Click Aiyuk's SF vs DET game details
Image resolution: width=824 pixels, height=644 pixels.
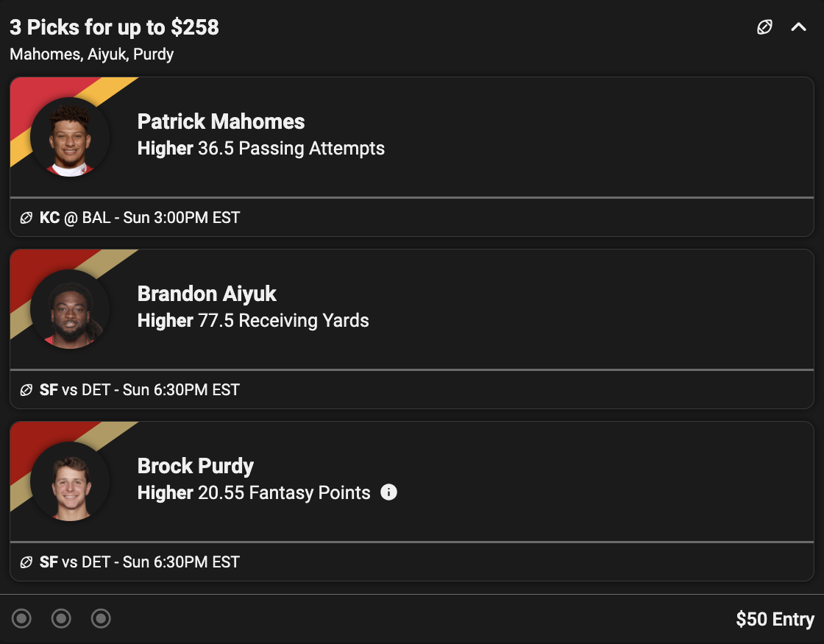140,390
